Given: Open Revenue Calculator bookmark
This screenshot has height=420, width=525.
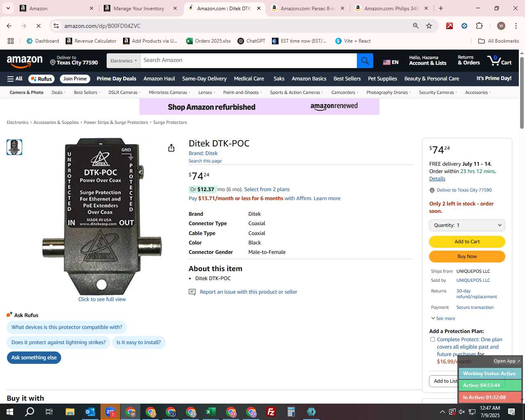Looking at the screenshot, I should [x=91, y=41].
